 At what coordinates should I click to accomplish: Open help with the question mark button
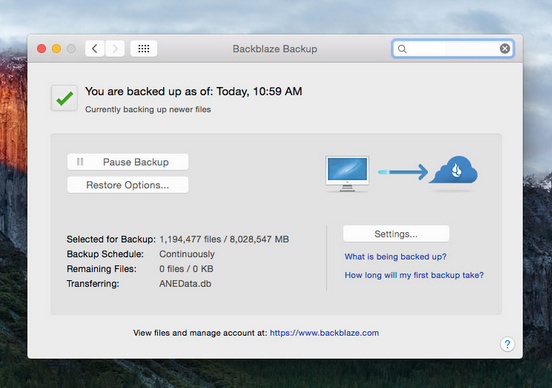[x=507, y=344]
